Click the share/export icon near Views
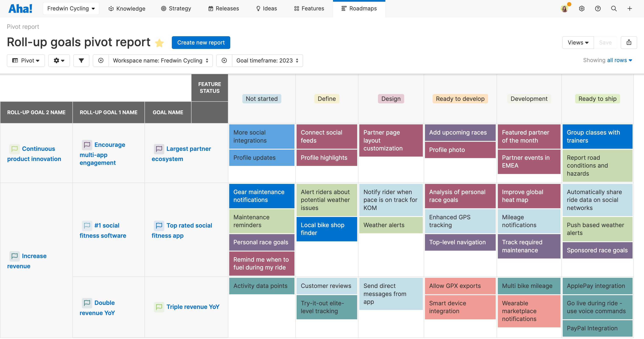Screen dimensions: 644x339 (629, 43)
